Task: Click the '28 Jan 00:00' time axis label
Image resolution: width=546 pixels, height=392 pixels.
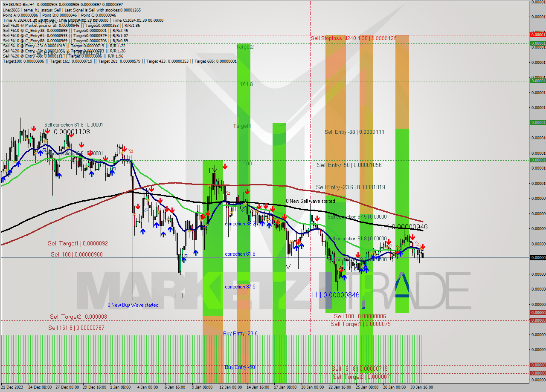Action: [394, 387]
